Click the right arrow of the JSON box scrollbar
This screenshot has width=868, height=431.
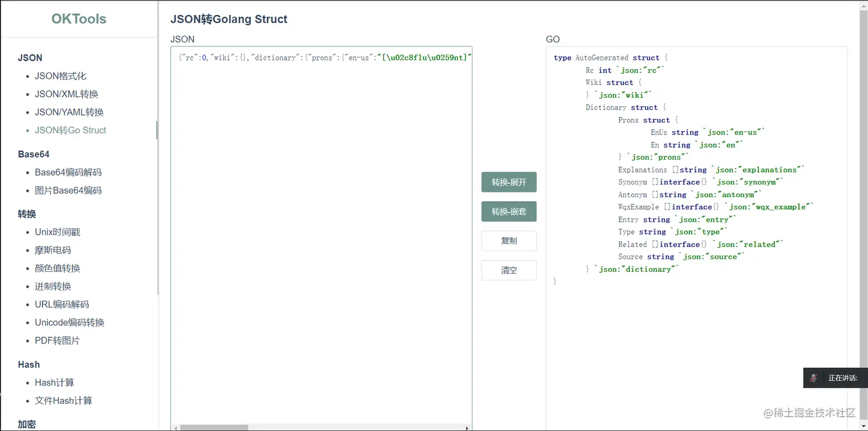click(x=467, y=428)
